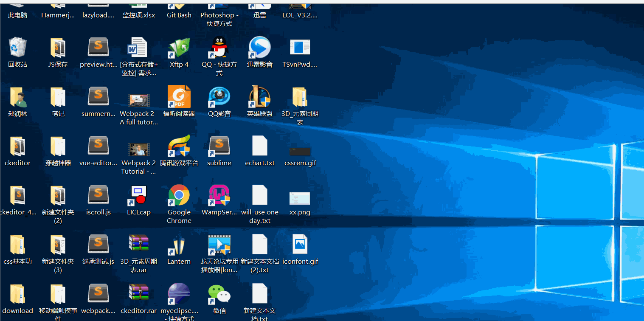Screen dimensions: 644x321
Task: Select the 新建文件夹 (2) folder
Action: coord(58,195)
